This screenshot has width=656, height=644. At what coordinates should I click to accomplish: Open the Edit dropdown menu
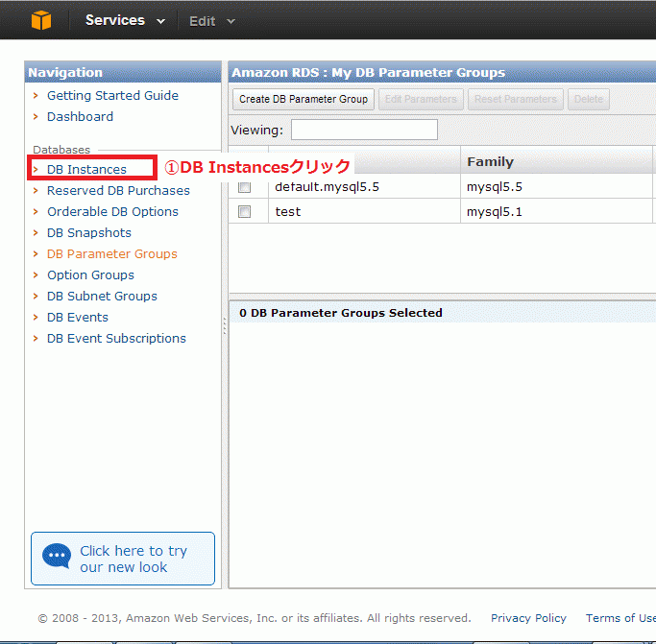pos(212,21)
